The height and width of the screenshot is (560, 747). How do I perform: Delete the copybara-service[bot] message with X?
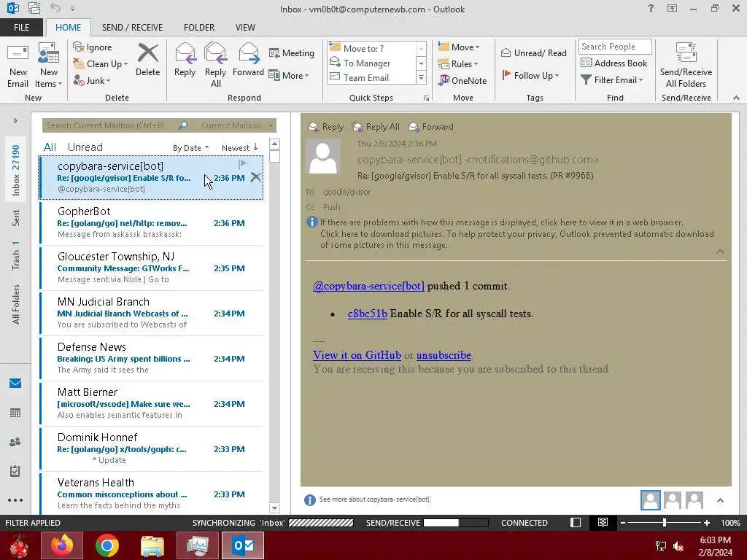point(256,177)
